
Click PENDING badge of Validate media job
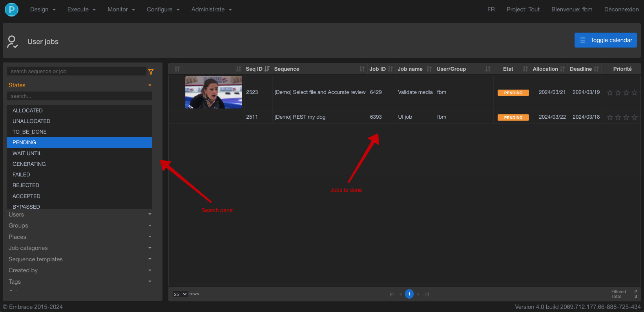513,93
